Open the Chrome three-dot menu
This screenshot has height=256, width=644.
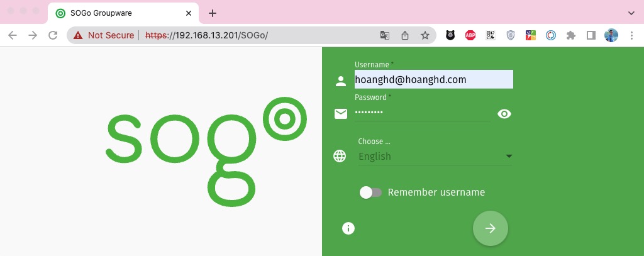click(631, 35)
